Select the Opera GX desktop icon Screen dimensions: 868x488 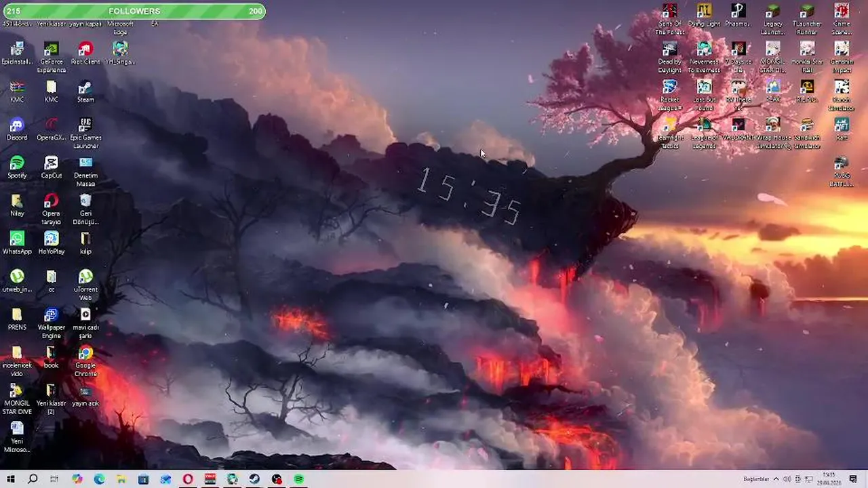pos(52,129)
